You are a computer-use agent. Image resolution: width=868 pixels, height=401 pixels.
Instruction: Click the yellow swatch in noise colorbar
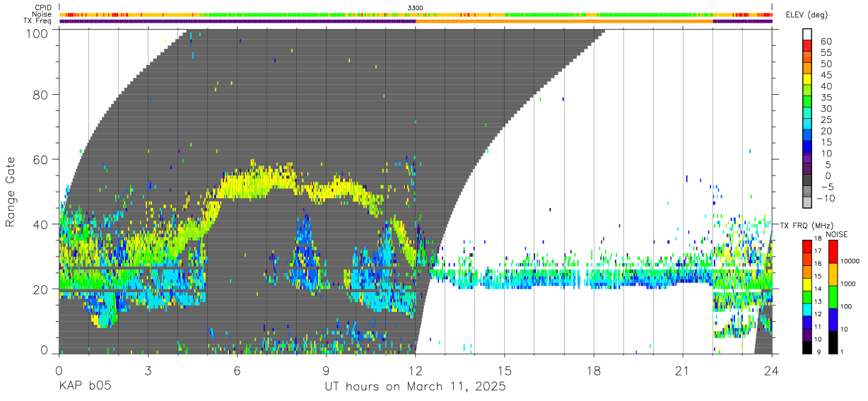[833, 274]
